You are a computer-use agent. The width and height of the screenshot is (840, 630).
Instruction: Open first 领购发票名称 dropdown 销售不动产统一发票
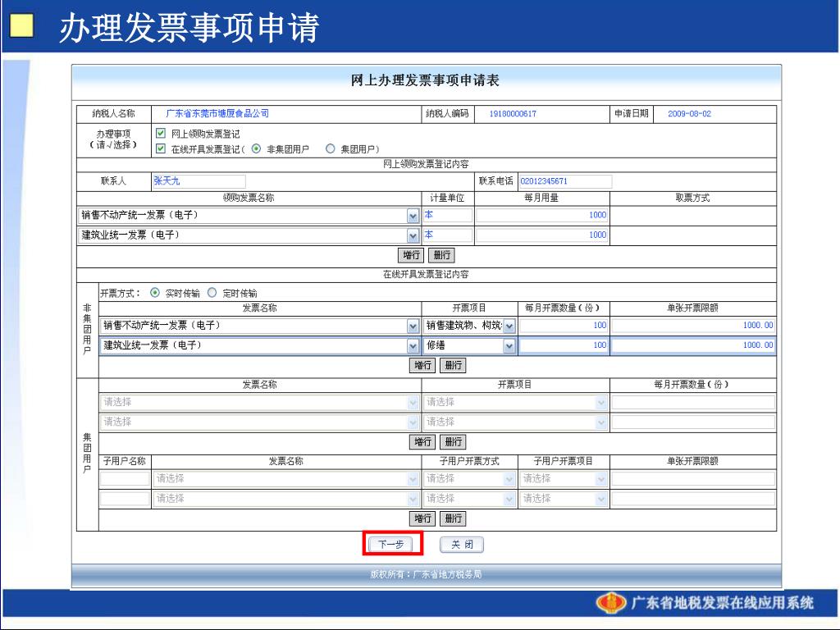[249, 216]
